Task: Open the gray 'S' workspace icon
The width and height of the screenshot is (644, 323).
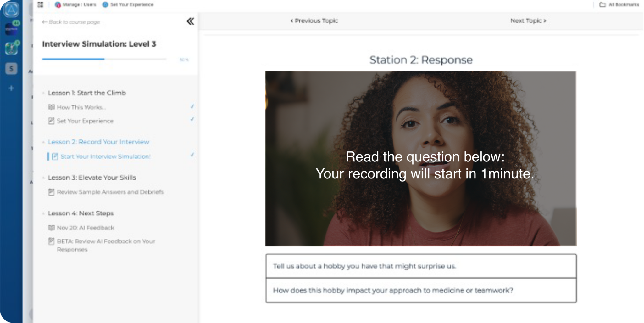Action: point(11,69)
